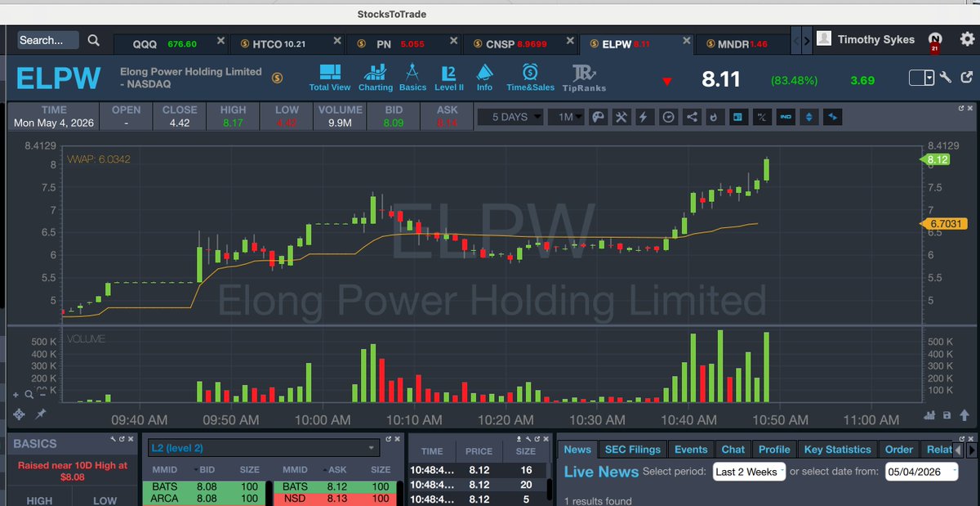Screen dimensions: 980x506
Task: Switch to the CNSP tab
Action: (x=519, y=43)
